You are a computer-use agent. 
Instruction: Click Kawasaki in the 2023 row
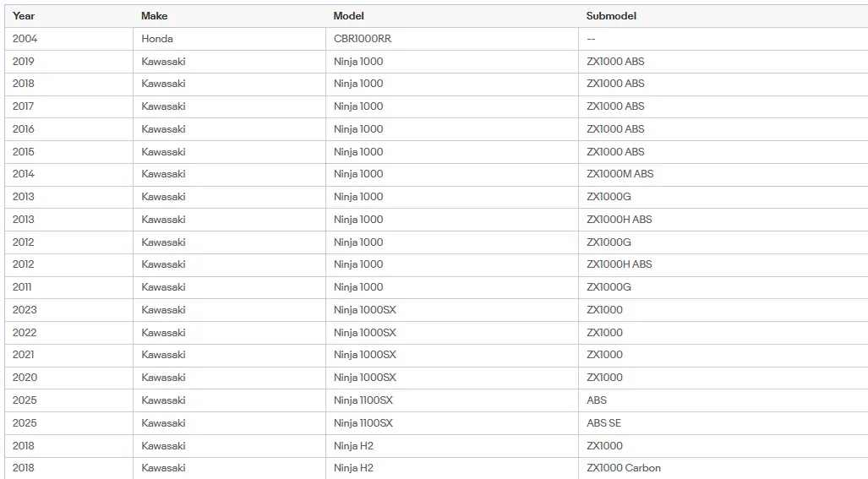pos(163,309)
